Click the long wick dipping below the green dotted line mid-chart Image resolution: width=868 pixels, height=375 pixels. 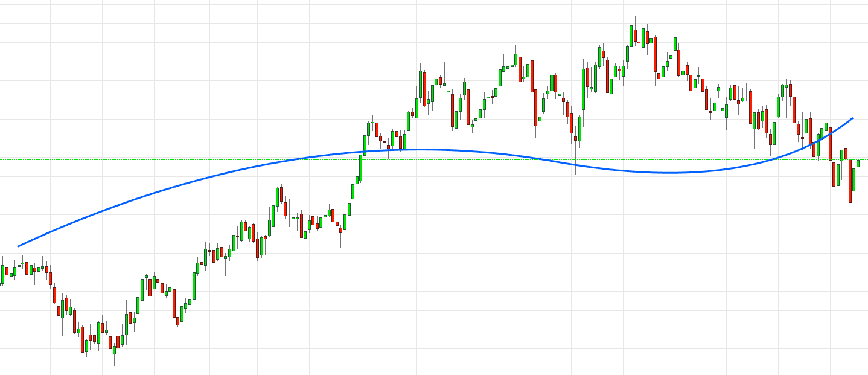click(575, 169)
